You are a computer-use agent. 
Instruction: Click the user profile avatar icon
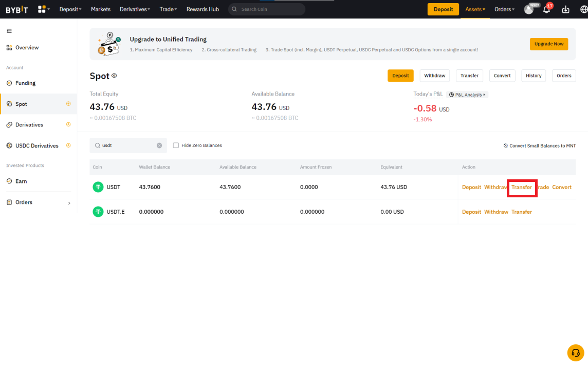(x=528, y=9)
